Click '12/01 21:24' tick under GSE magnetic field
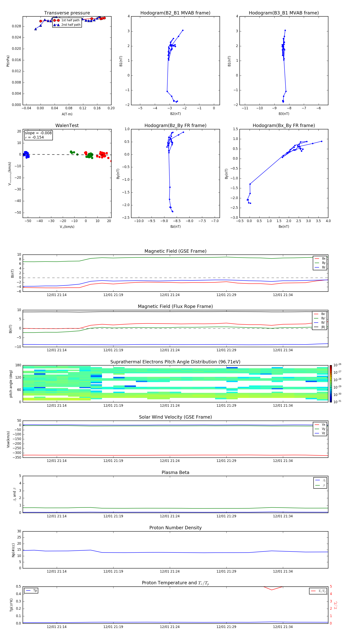The width and height of the screenshot is (351, 644). [x=170, y=295]
